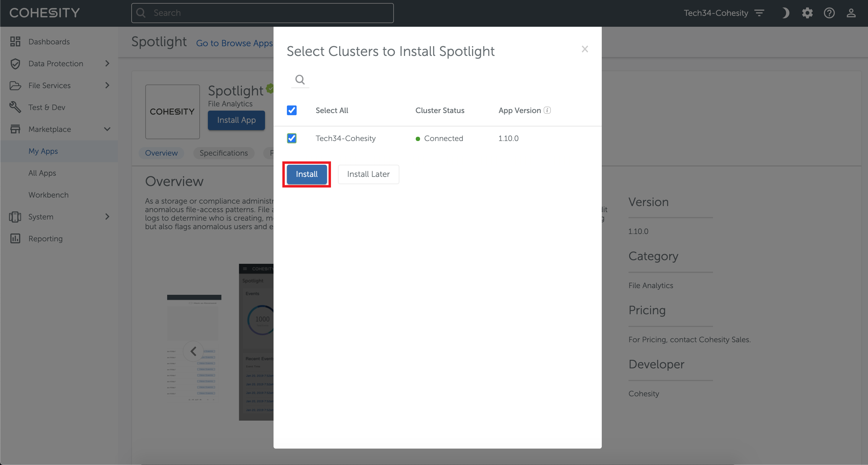The width and height of the screenshot is (868, 465).
Task: Open the user account icon
Action: click(851, 13)
